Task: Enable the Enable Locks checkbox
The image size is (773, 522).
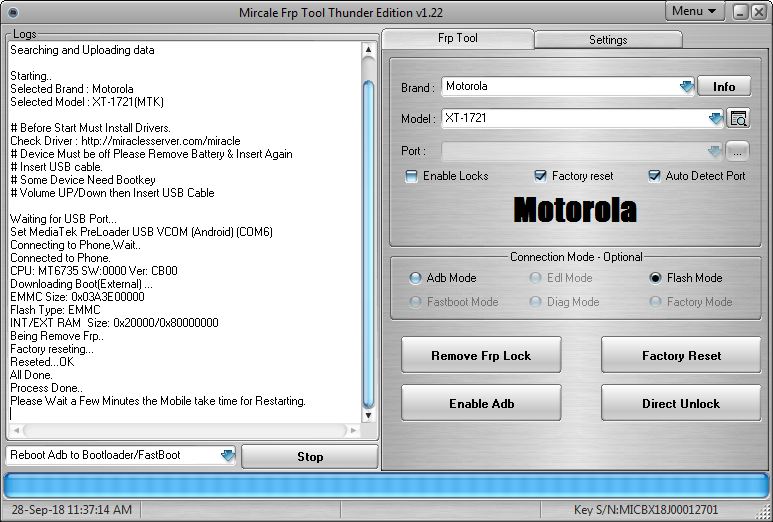Action: tap(411, 176)
